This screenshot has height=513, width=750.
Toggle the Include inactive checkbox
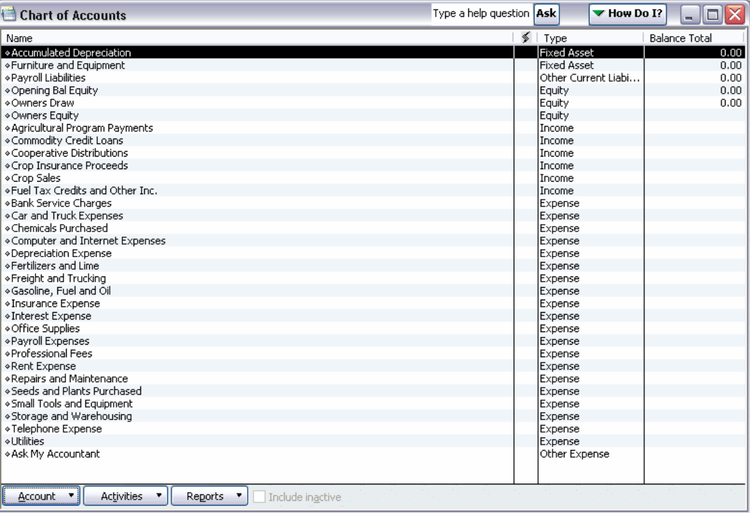[x=259, y=497]
